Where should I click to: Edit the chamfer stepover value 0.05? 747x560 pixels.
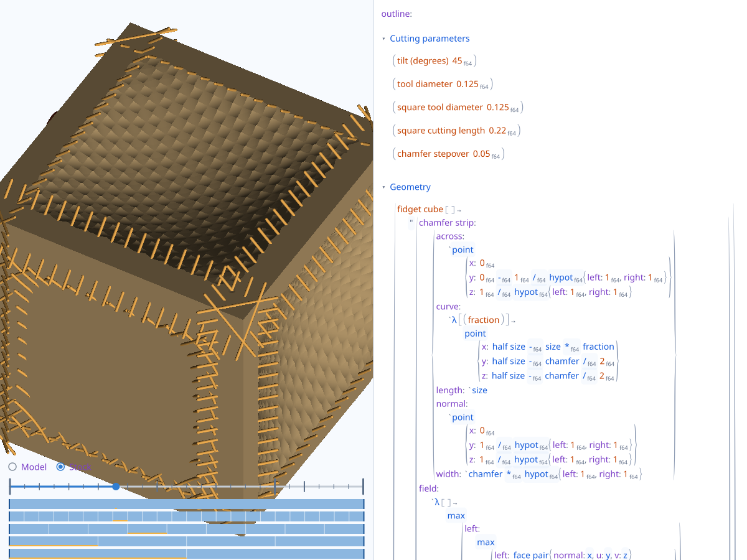tap(482, 154)
